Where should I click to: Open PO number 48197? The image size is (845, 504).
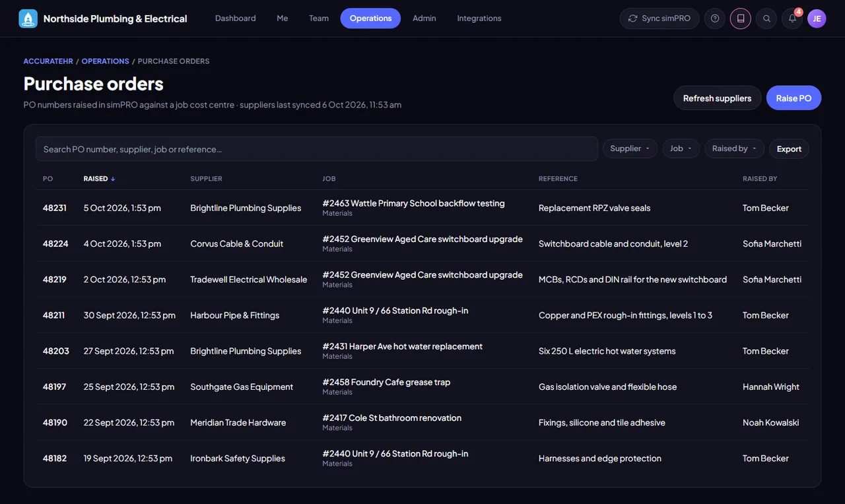(x=54, y=387)
